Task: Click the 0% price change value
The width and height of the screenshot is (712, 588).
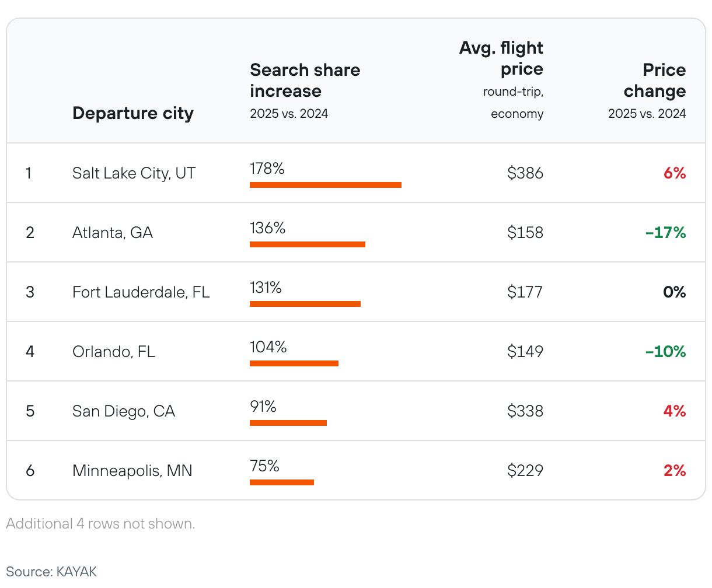Action: (x=674, y=292)
